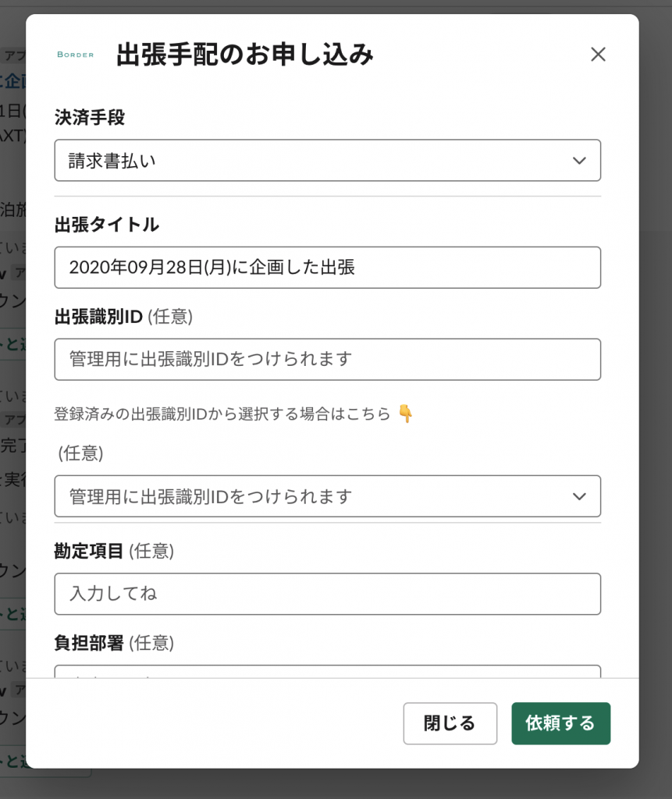Click the 登録済みの出張識別IDから選択 hint text
Viewport: 672px width, 799px height.
[x=222, y=414]
